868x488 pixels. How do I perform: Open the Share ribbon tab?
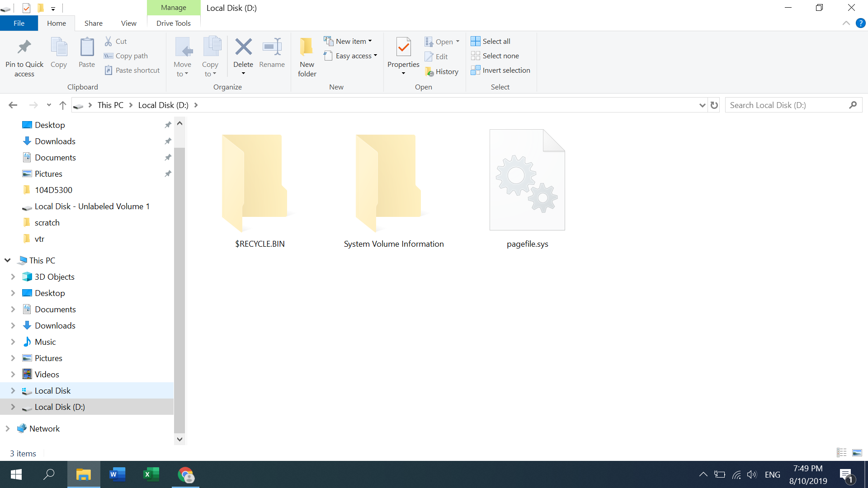click(93, 23)
